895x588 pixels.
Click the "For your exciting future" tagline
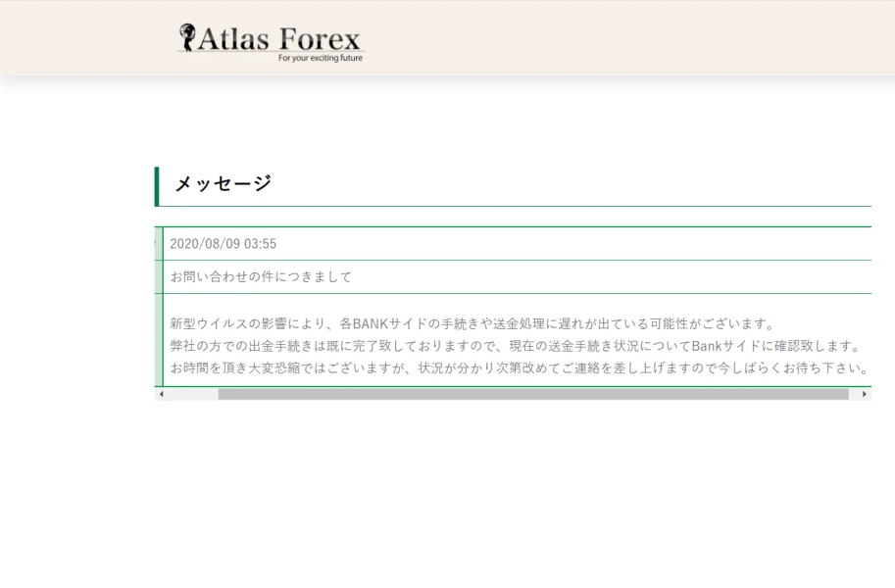(x=320, y=58)
